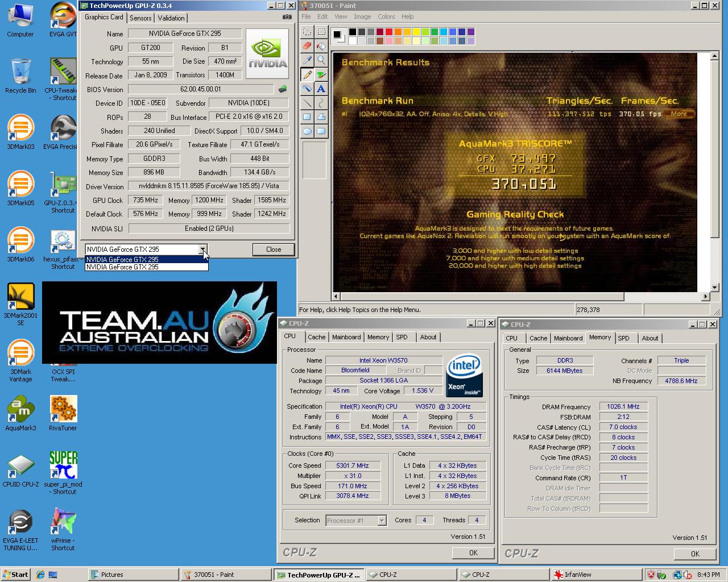Select the Airbrush spray tool
Image resolution: width=728 pixels, height=582 pixels.
[307, 89]
